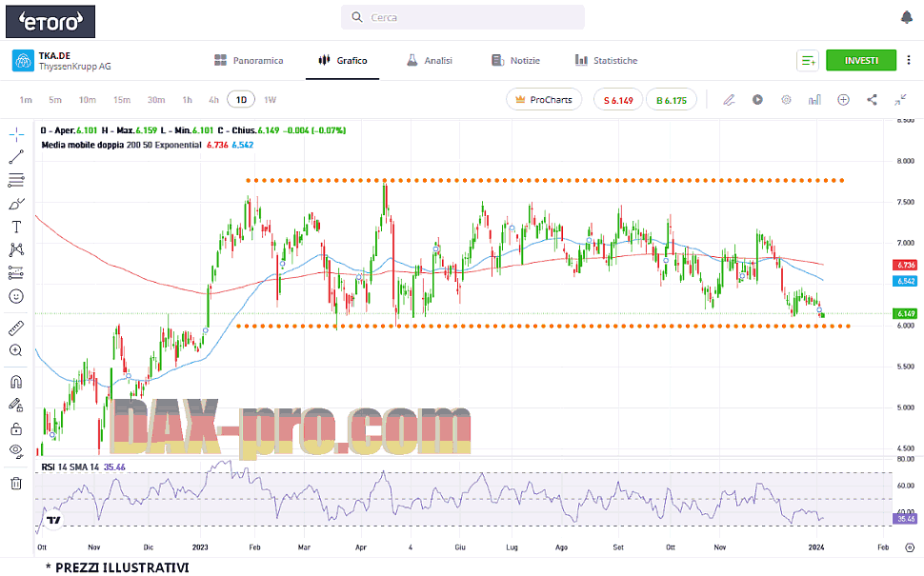Click the blue 6.542 price label
The width and height of the screenshot is (924, 576).
[906, 282]
